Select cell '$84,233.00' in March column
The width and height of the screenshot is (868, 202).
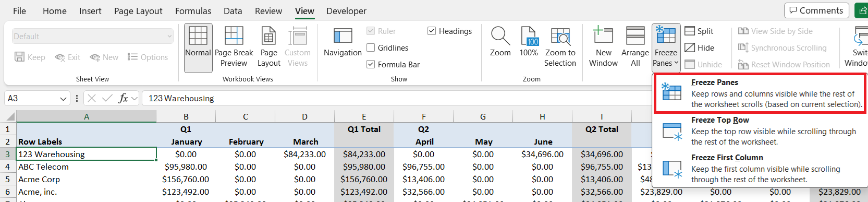[305, 154]
